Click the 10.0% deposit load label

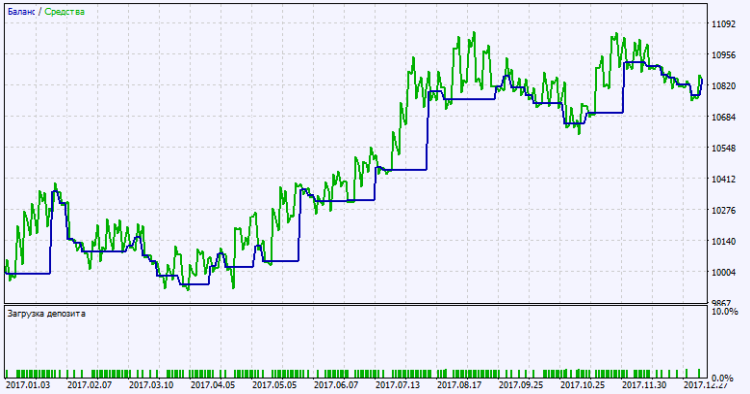click(x=725, y=312)
